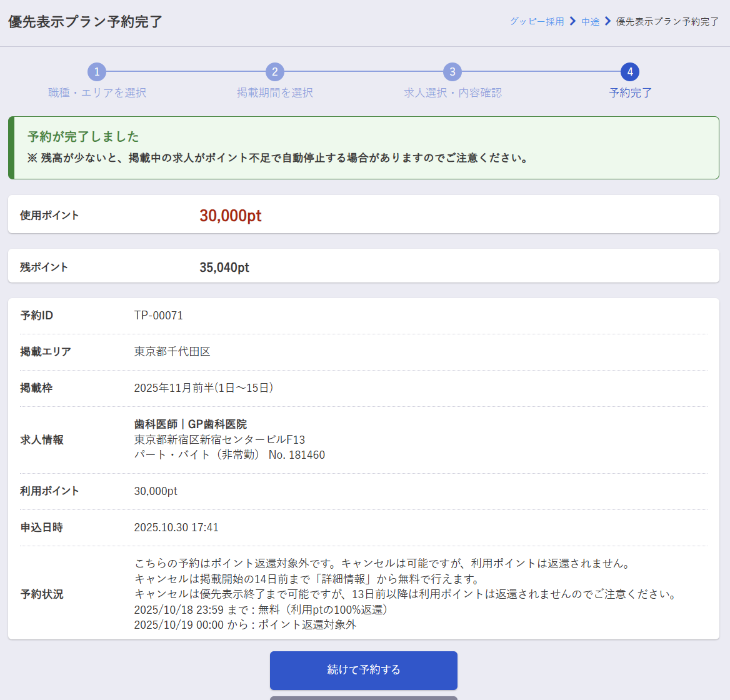Click the red 30,000pt used points value

(230, 216)
